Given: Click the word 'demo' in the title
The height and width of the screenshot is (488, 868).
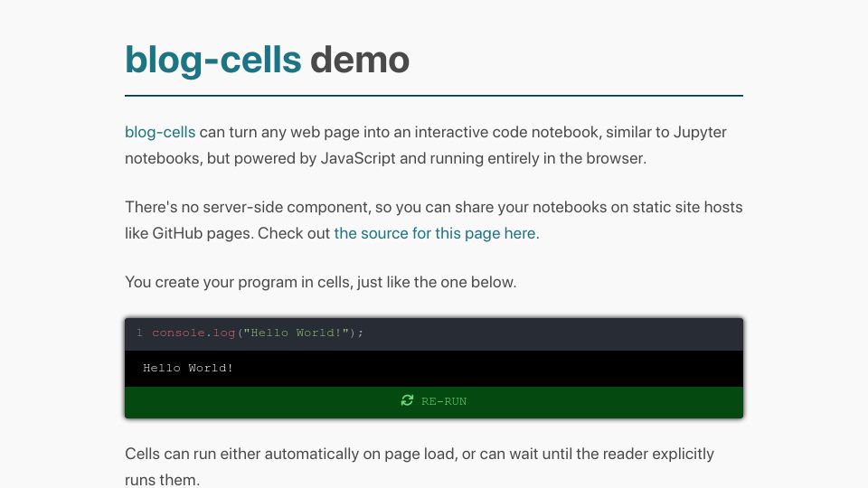Looking at the screenshot, I should point(360,61).
